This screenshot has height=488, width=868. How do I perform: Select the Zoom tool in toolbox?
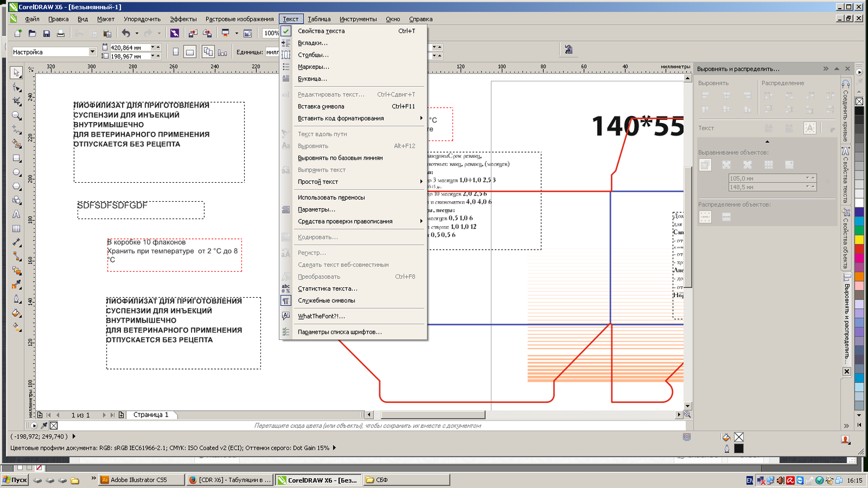16,116
